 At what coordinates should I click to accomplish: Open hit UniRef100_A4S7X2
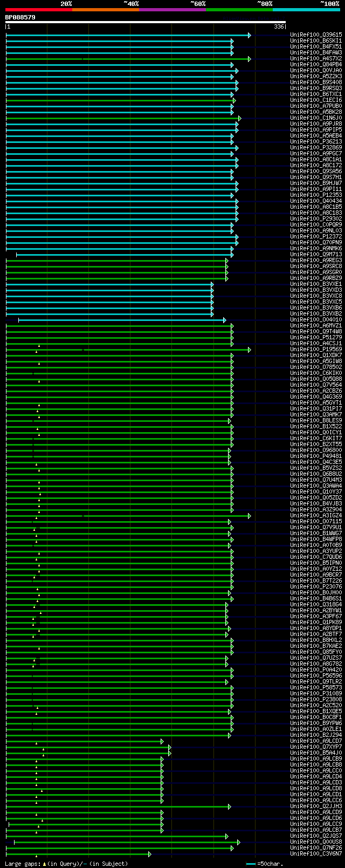click(x=316, y=58)
